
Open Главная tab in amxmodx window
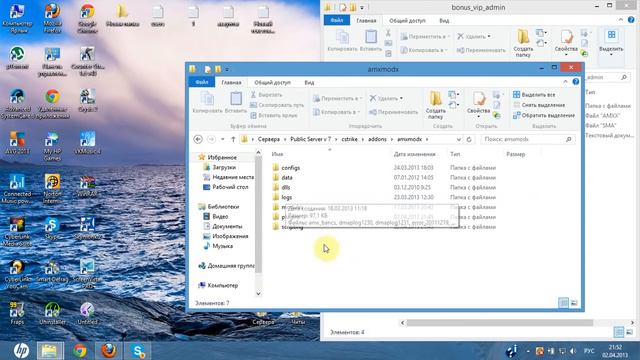(x=231, y=82)
